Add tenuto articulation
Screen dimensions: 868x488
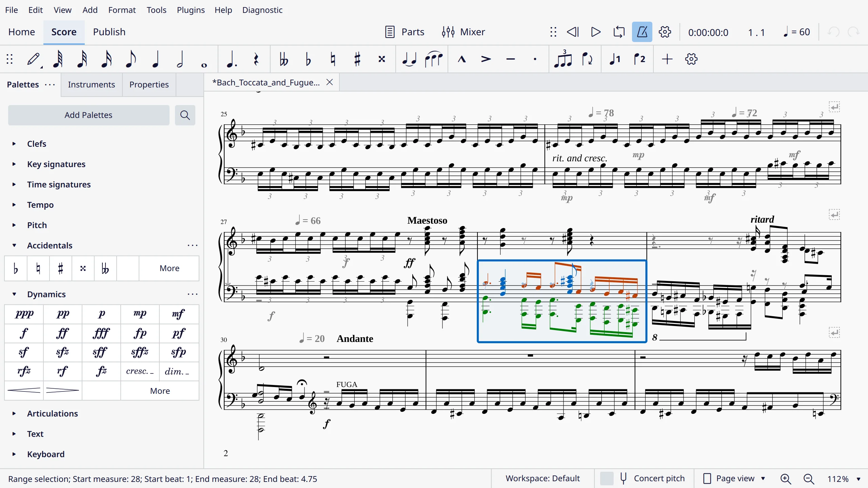(x=511, y=59)
